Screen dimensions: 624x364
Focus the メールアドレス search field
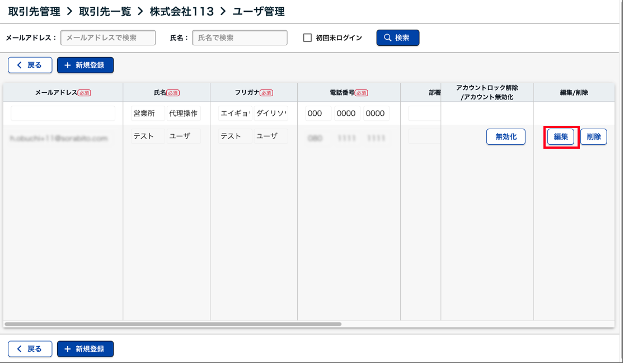point(108,38)
